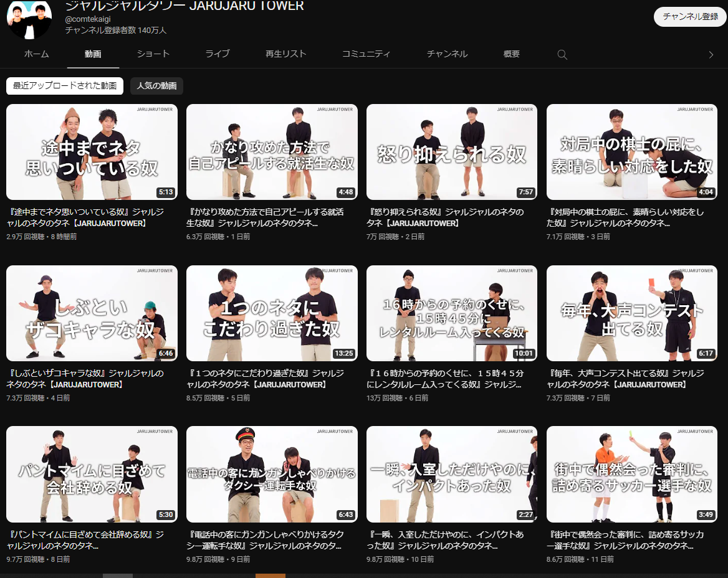Open thumbnail 怒り抑えられる奴
The width and height of the screenshot is (728, 578).
point(452,152)
